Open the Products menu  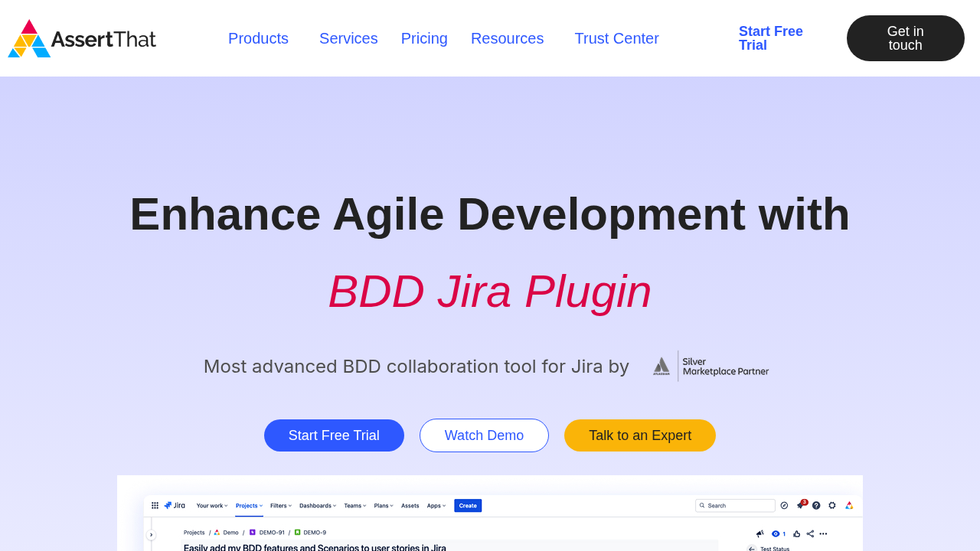pyautogui.click(x=258, y=38)
